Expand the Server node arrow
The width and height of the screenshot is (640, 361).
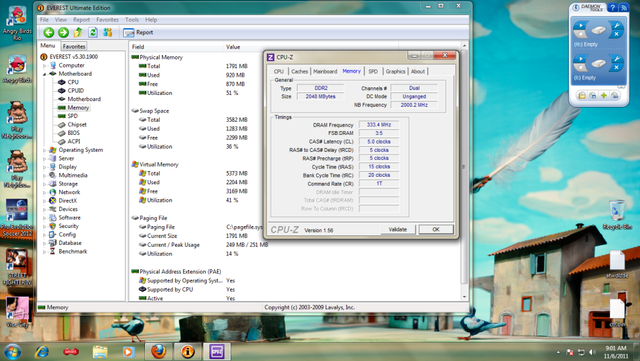coord(44,158)
